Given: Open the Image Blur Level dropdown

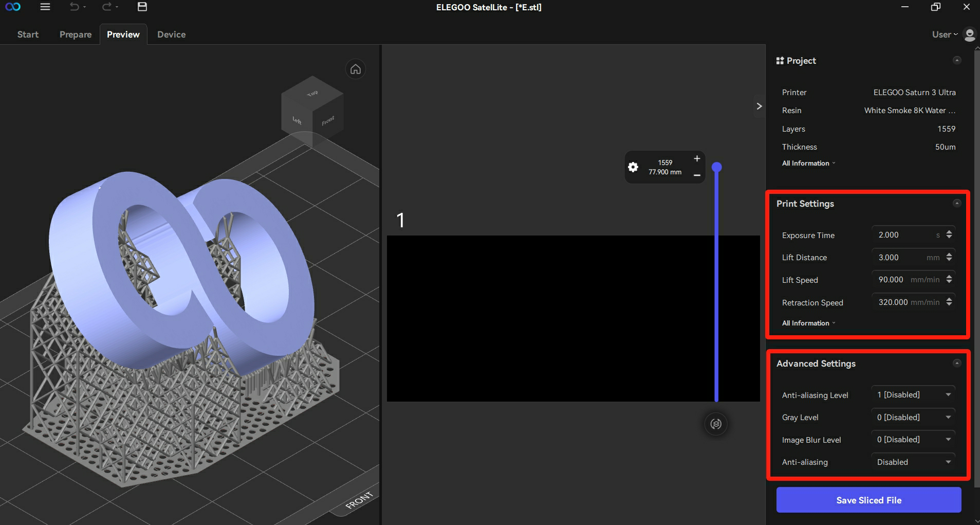Looking at the screenshot, I should (x=913, y=440).
